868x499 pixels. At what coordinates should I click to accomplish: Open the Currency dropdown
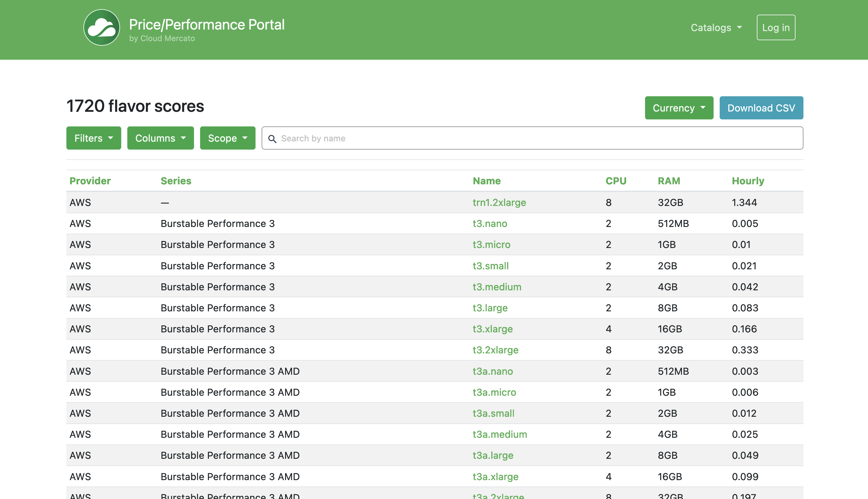coord(679,108)
